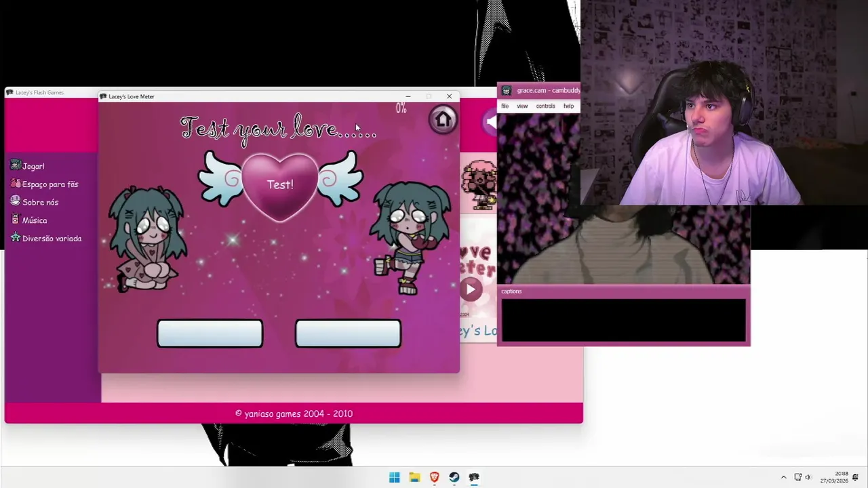Click the captions label in grace.cam
Image resolution: width=868 pixels, height=488 pixels.
click(x=511, y=291)
